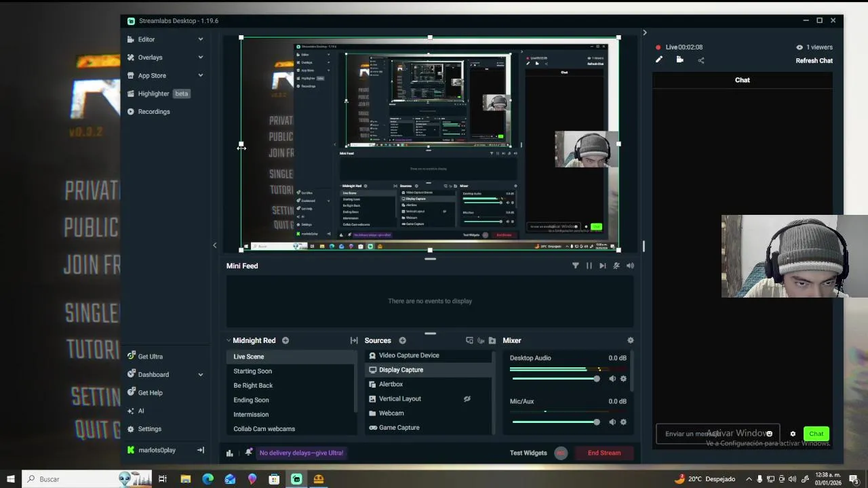Viewport: 868px width, 488px height.
Task: Click the emoji icon in chat input
Action: 769,434
